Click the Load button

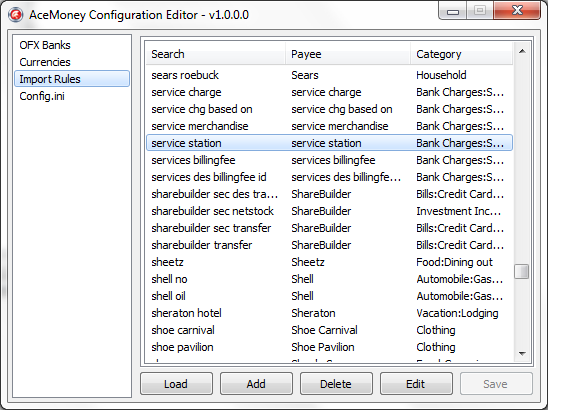176,384
